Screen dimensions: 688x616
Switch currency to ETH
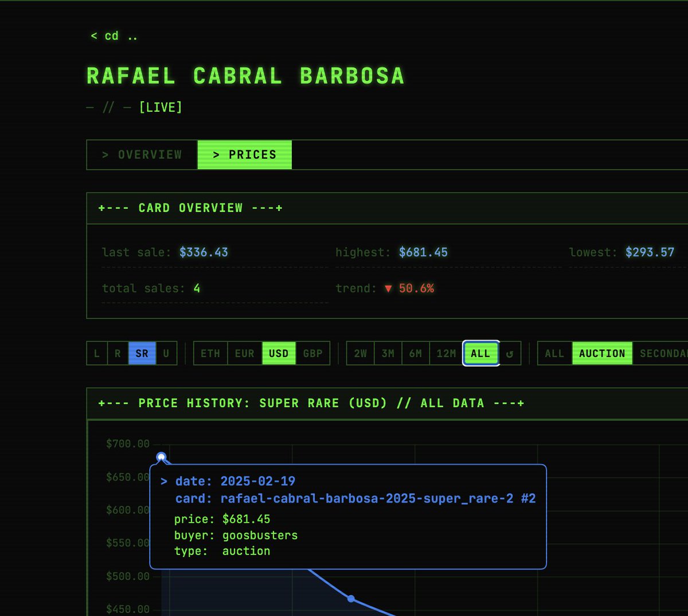pos(210,353)
